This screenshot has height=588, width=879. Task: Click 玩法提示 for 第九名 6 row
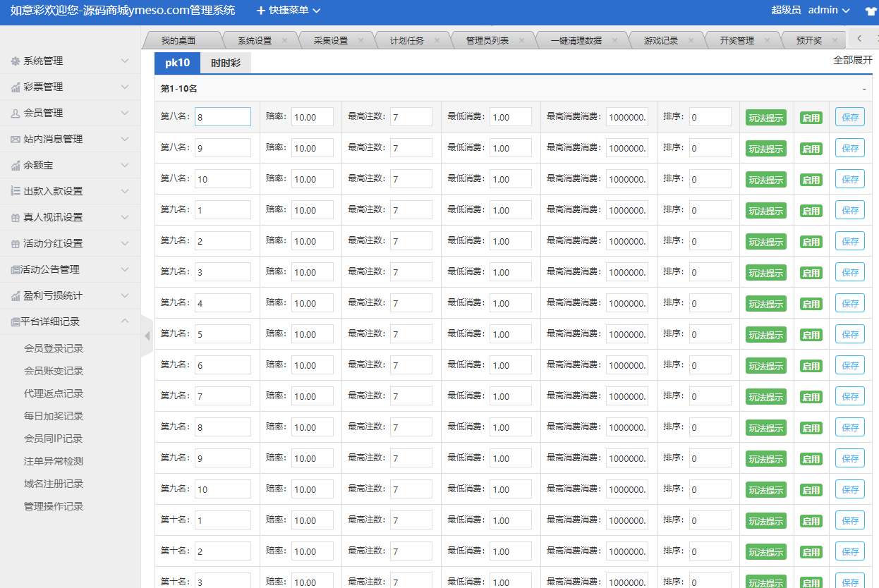[766, 366]
